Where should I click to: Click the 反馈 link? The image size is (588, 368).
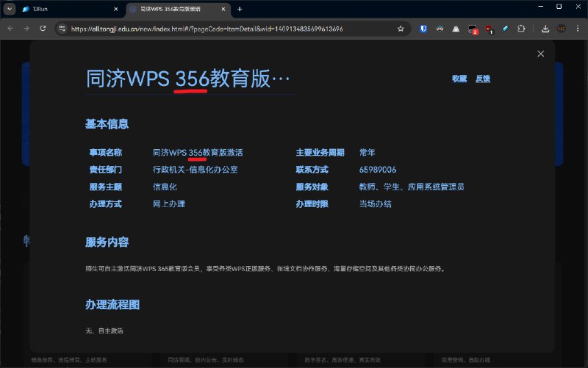coord(483,79)
